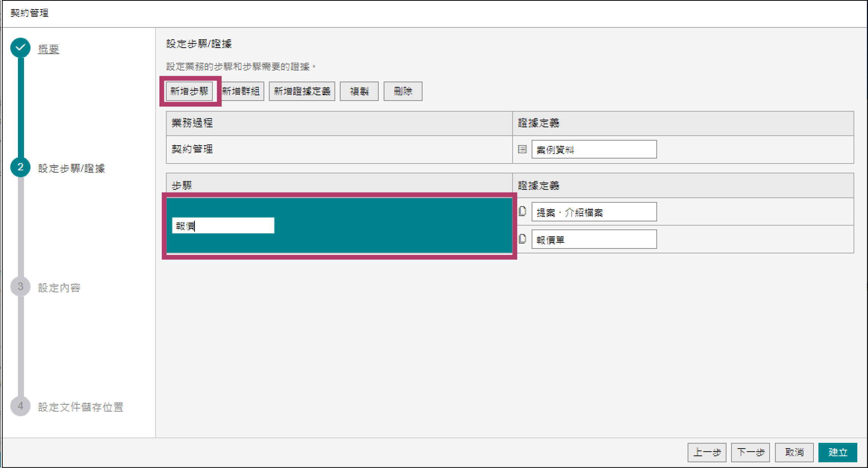Edit the 提案・介紹檔案 evidence field
The image size is (868, 468).
[x=594, y=212]
